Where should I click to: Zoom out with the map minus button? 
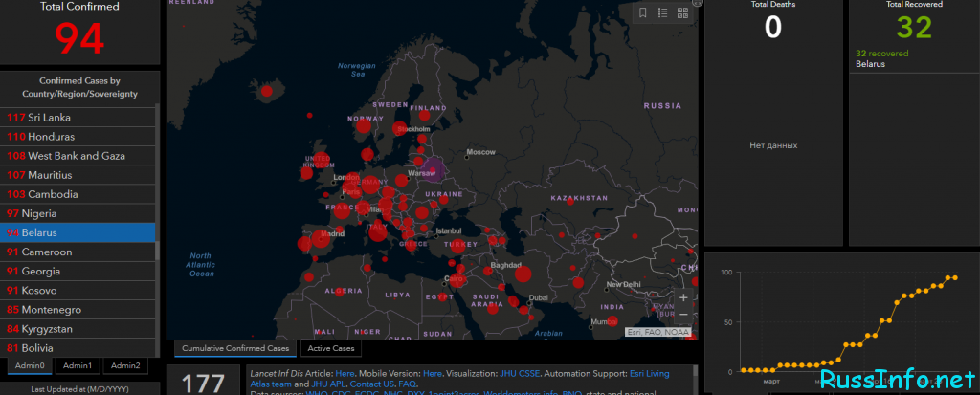(x=683, y=315)
